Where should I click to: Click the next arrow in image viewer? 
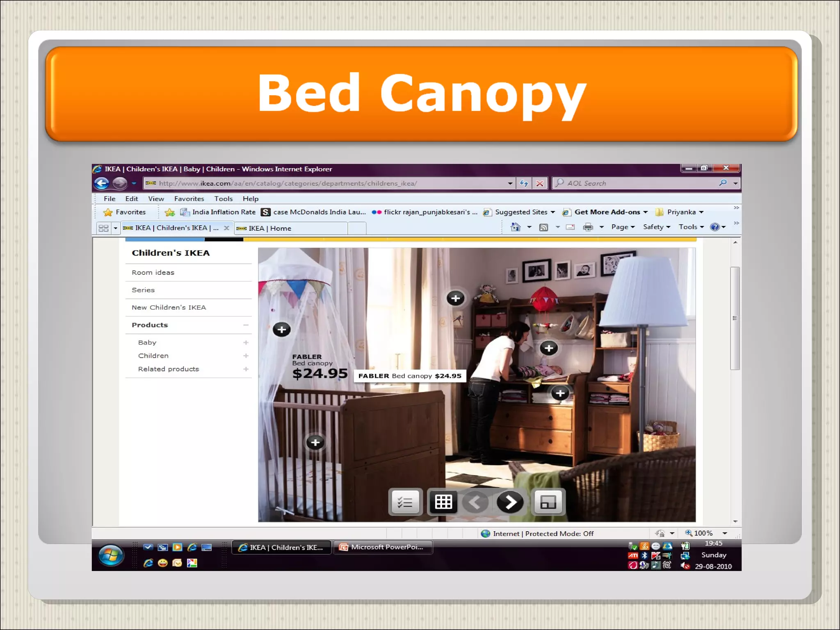coord(510,502)
